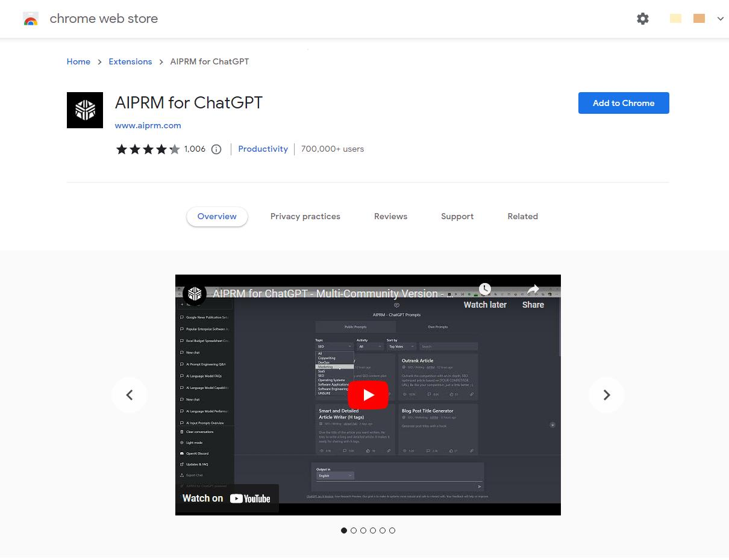Open the 1,006 ratings count
This screenshot has height=560, width=729.
(x=195, y=149)
